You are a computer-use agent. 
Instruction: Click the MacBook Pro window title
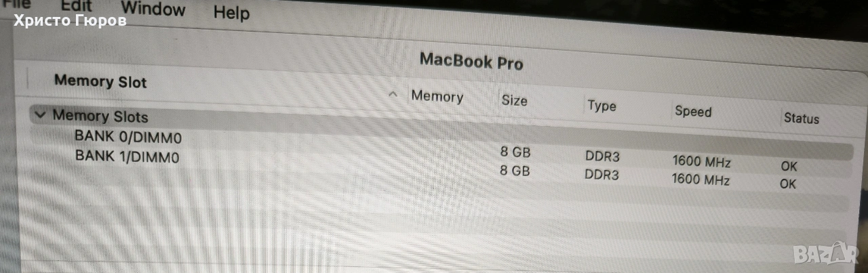coord(471,60)
